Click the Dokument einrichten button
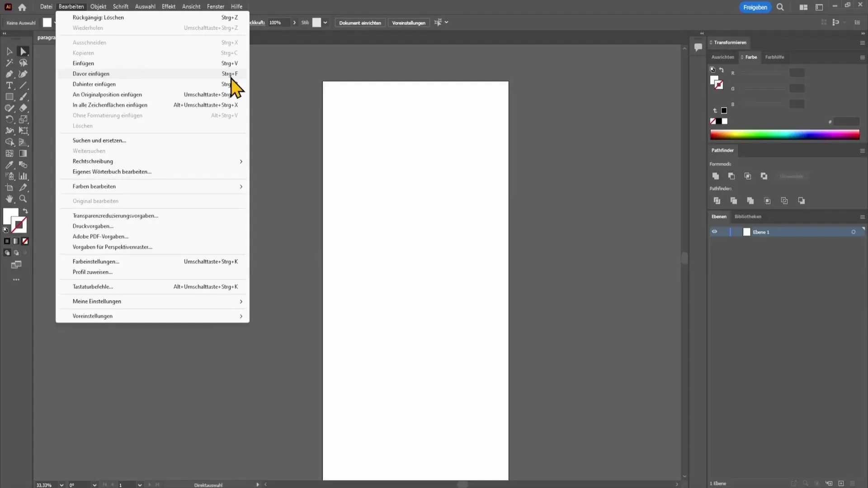This screenshot has height=488, width=868. [360, 23]
